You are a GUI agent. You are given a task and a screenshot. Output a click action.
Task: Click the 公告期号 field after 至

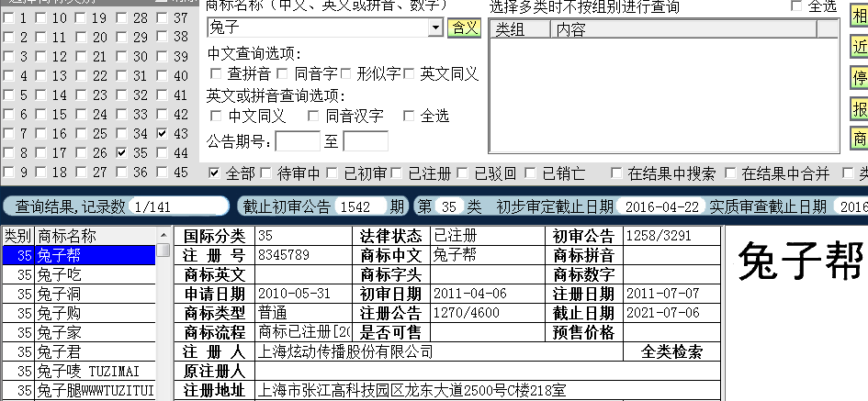click(x=366, y=141)
